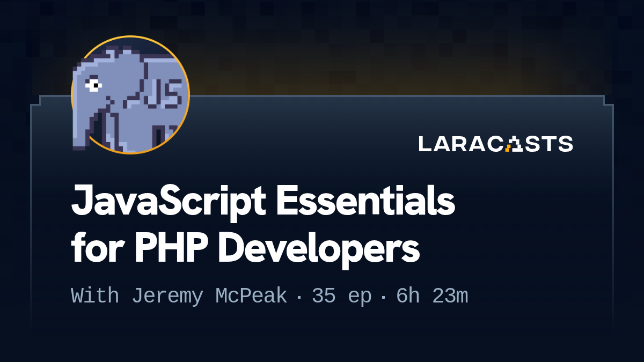Click the 'With' prefix text

pyautogui.click(x=94, y=295)
